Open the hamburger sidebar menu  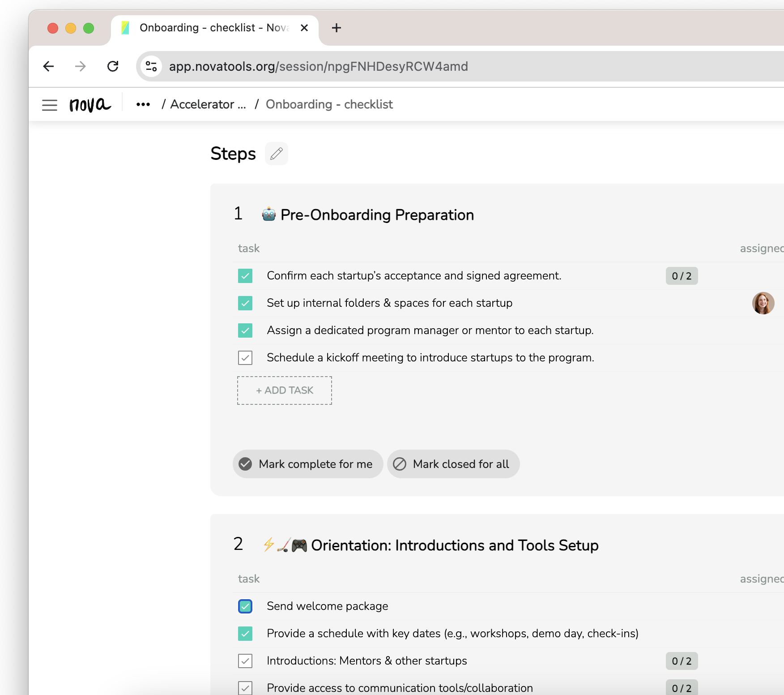point(49,105)
